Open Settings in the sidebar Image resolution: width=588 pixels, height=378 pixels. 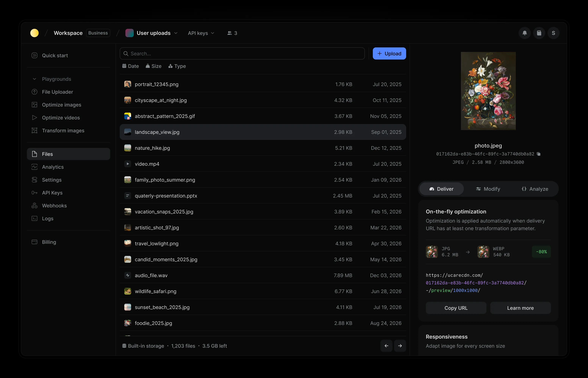coord(68,180)
